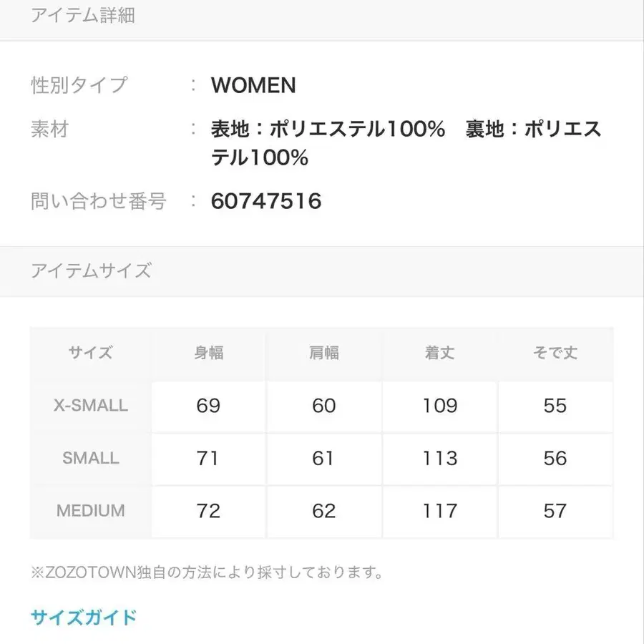Click the 問い合わせ番号 value 60747516

pyautogui.click(x=265, y=201)
